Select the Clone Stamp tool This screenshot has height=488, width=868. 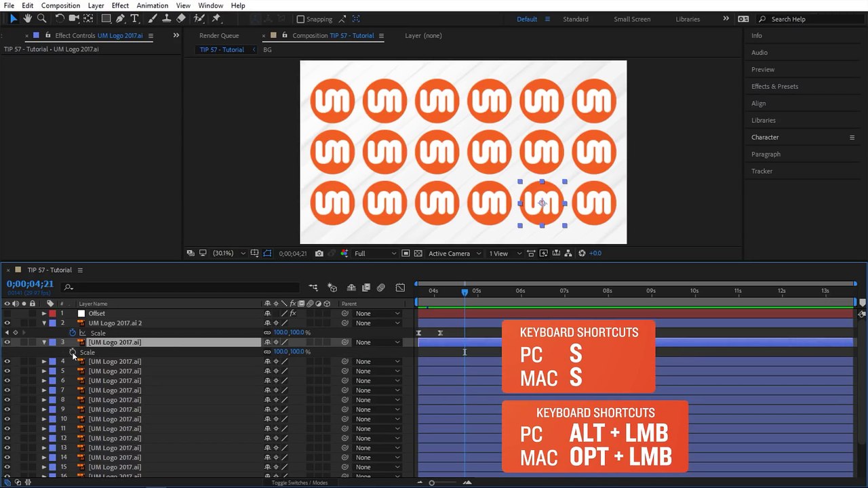[166, 19]
